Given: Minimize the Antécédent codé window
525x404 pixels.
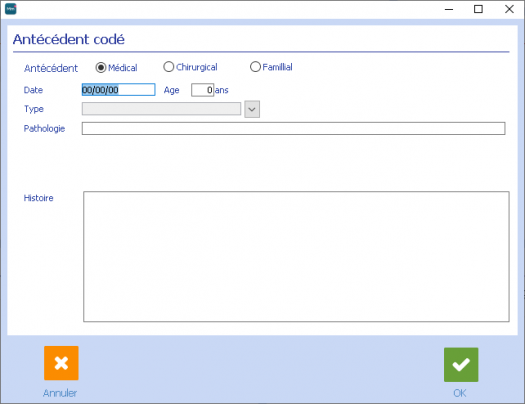Looking at the screenshot, I should tap(449, 9).
